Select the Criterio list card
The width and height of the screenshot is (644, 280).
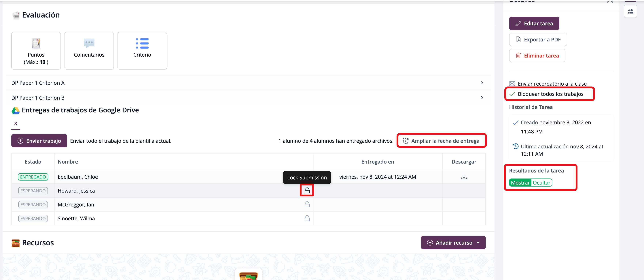point(142,51)
